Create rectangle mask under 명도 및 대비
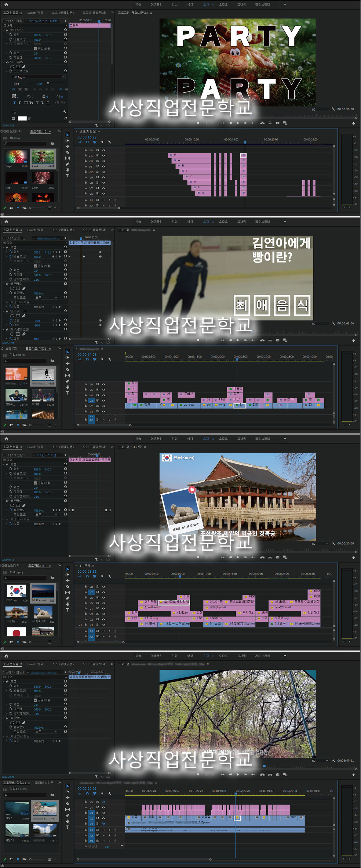Viewport: 361px width, 868px height. (18, 316)
